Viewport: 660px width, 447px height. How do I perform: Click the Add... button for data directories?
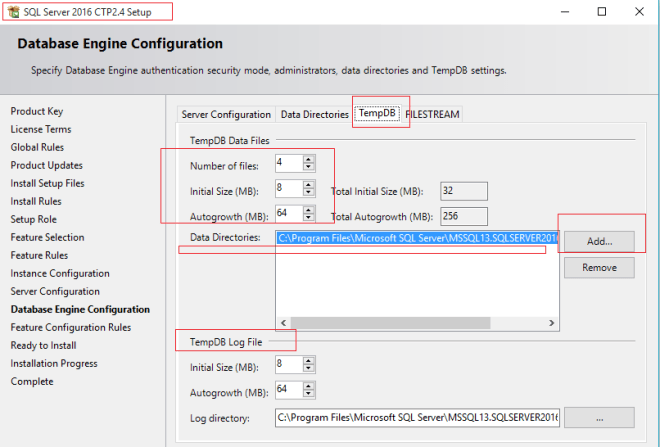[599, 242]
